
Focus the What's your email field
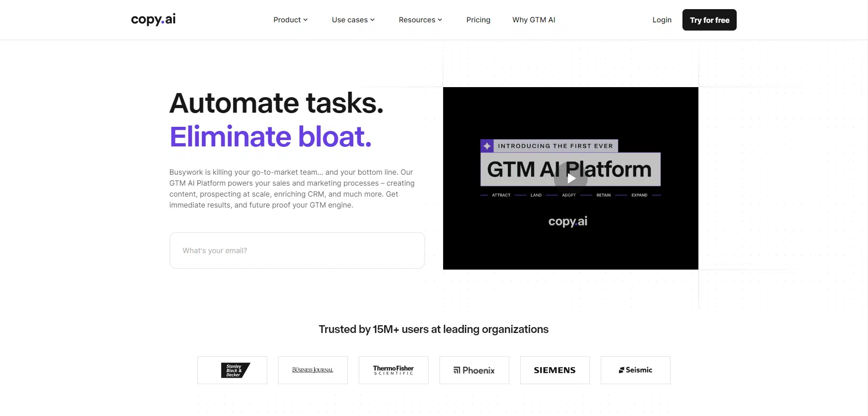coord(297,250)
